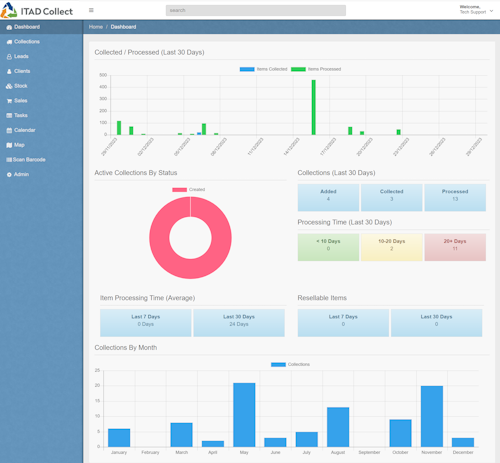The image size is (500, 463).
Task: Click the Leads person icon
Action: click(x=9, y=57)
